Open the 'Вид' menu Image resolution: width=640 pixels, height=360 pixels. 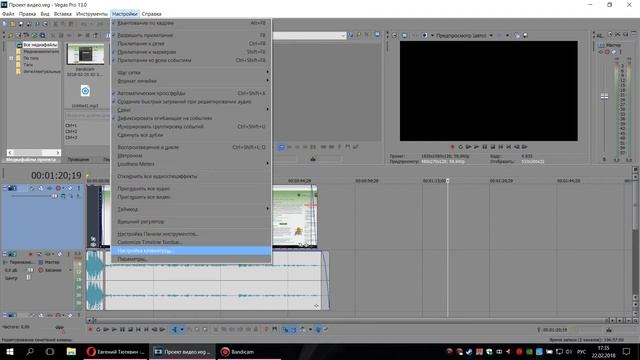(x=45, y=14)
